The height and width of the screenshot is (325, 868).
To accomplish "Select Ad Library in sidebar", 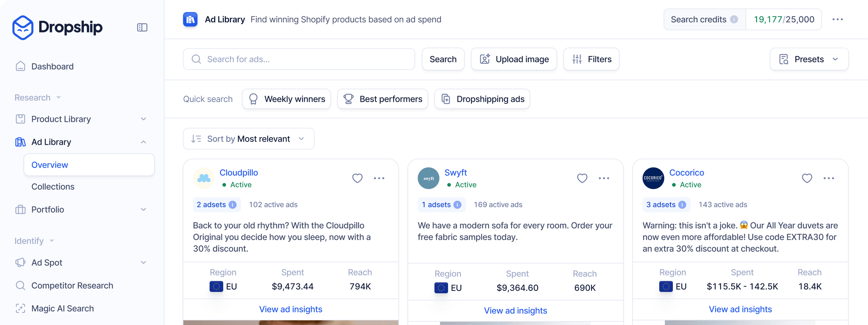I will click(x=51, y=142).
